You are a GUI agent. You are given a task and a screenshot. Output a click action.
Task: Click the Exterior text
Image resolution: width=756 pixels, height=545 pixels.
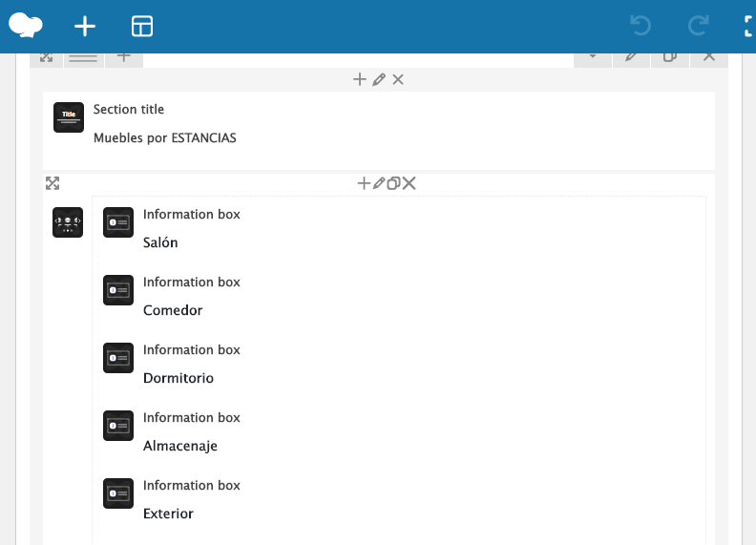pos(168,514)
